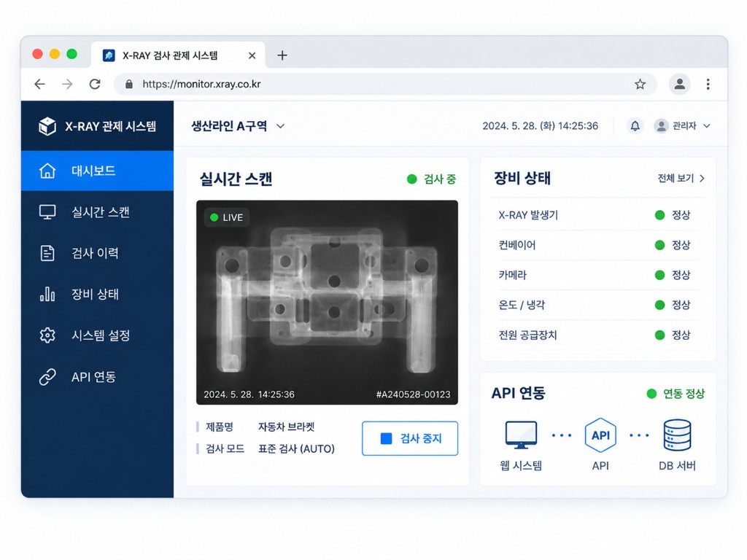
Task: Open notifications bell icon
Action: (x=635, y=126)
